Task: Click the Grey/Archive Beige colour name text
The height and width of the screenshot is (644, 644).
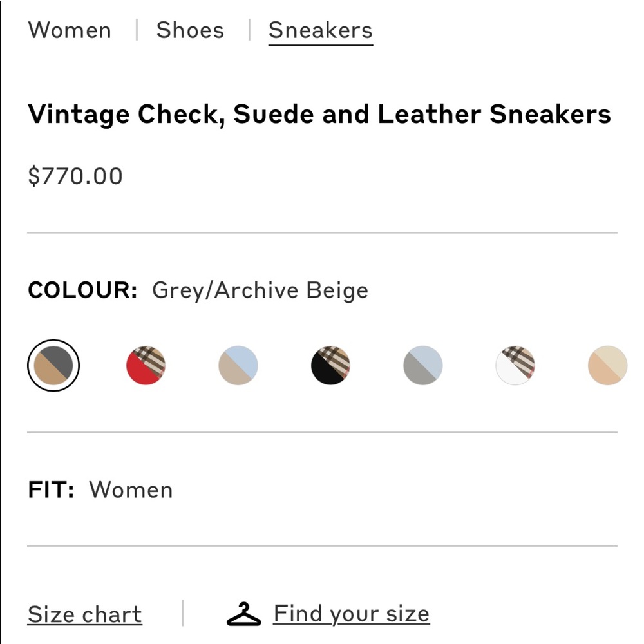Action: tap(260, 290)
